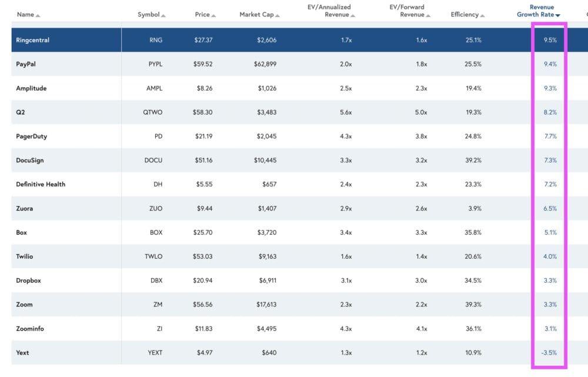Viewport: 588px width, 377px height.
Task: Click the sort arrow beside Symbol header
Action: click(x=163, y=15)
